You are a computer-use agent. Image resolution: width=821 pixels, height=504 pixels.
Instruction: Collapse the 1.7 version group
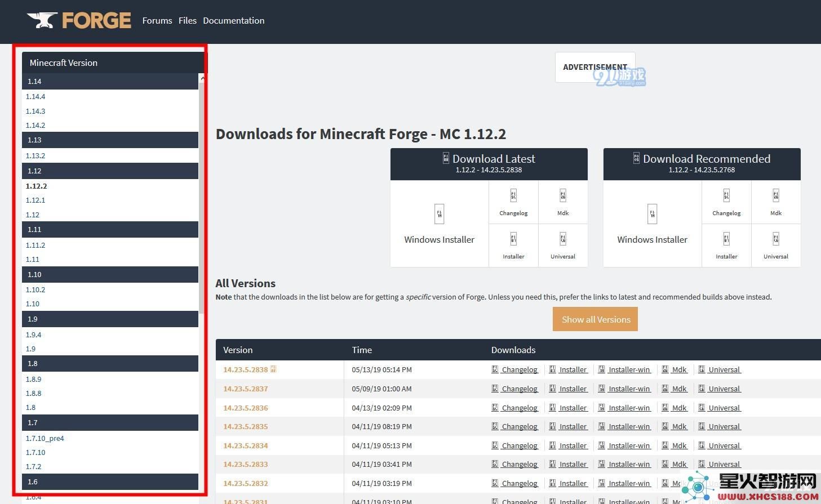coord(110,422)
